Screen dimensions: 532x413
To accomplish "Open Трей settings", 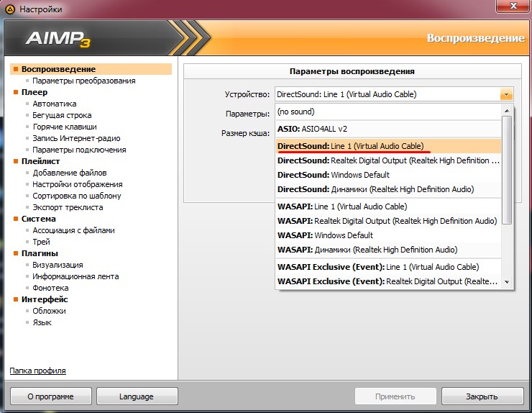I will pyautogui.click(x=41, y=242).
